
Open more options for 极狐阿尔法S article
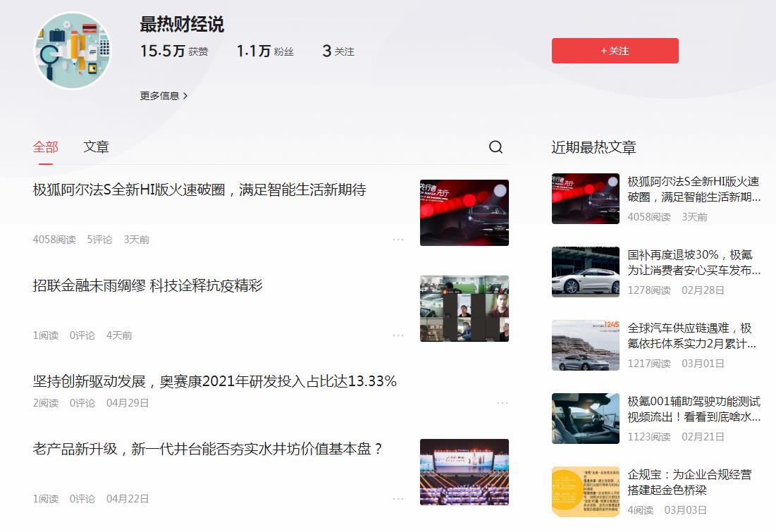[x=398, y=240]
